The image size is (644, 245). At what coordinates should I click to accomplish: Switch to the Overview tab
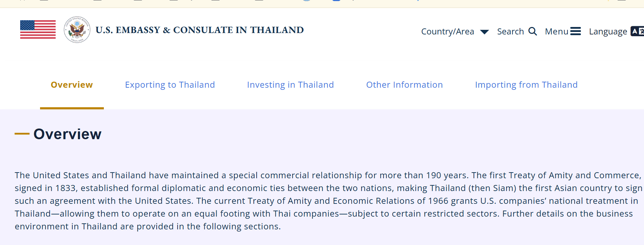(x=72, y=85)
